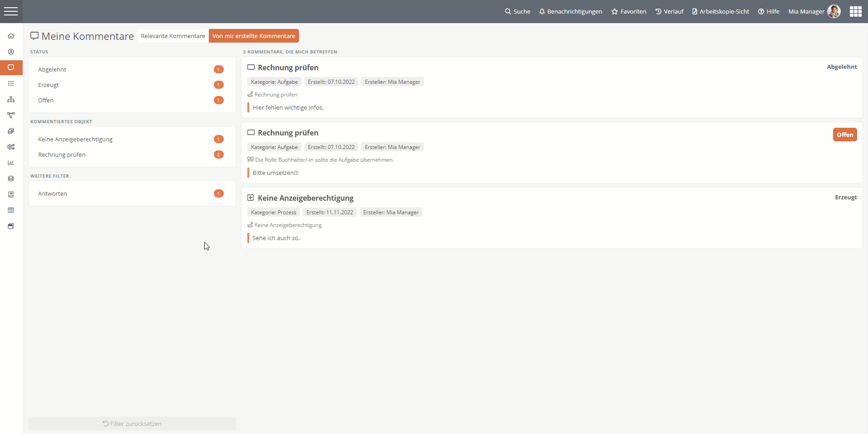
Task: Click the comment text 'Bitte umsetzen!!!'
Action: click(275, 173)
